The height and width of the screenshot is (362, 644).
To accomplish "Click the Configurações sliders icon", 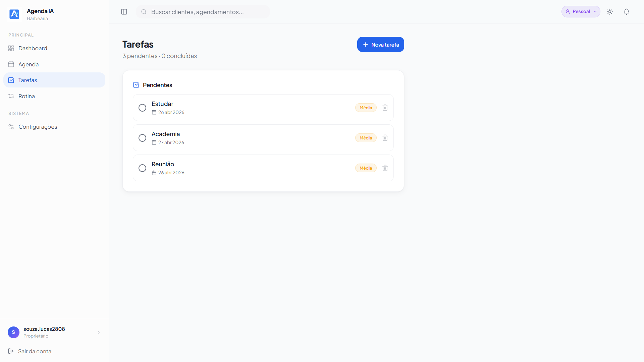I will [11, 127].
